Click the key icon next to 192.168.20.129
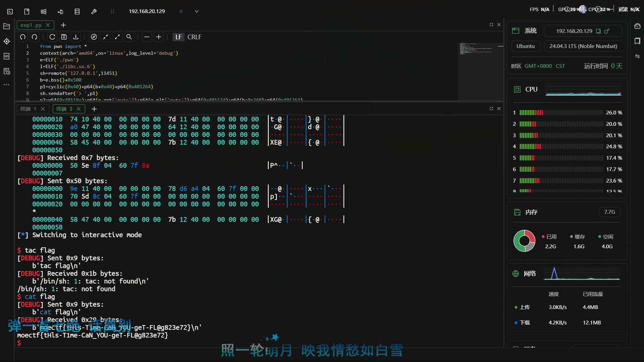Viewport: 644px width, 362px height. (607, 31)
